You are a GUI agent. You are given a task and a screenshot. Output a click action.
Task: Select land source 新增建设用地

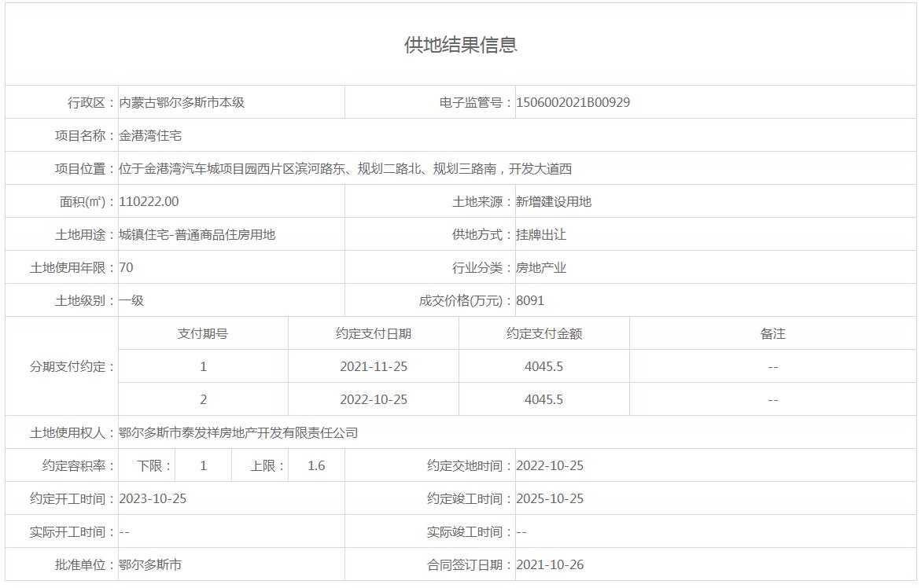(x=553, y=202)
